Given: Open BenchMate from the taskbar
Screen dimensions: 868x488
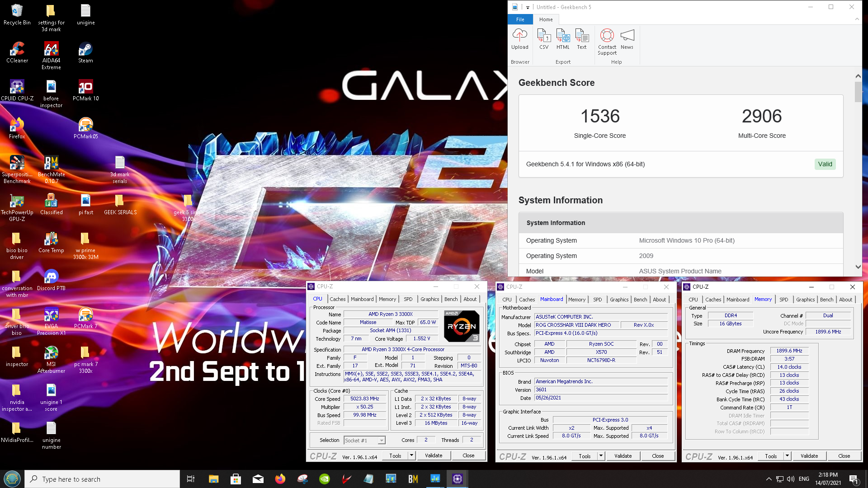Looking at the screenshot, I should point(413,479).
